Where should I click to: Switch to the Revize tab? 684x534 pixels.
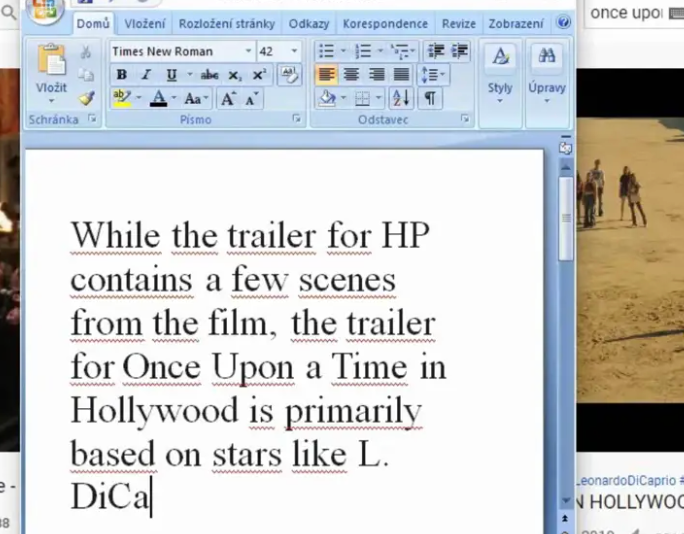tap(458, 24)
